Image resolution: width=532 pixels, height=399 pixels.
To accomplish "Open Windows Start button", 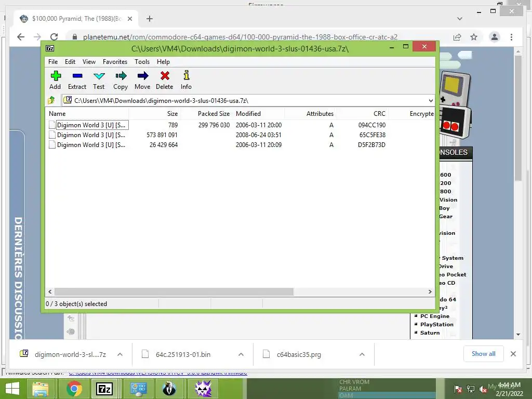I will click(x=12, y=389).
